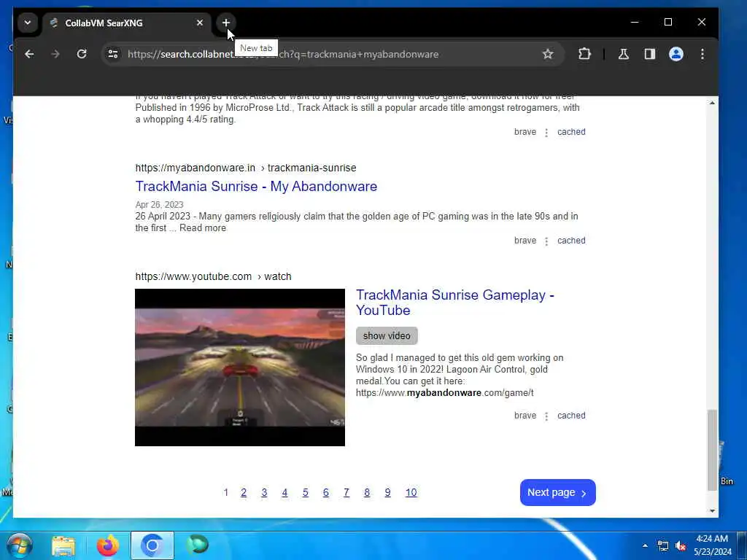Open the muted volume tray icon
747x560 pixels.
click(x=681, y=545)
